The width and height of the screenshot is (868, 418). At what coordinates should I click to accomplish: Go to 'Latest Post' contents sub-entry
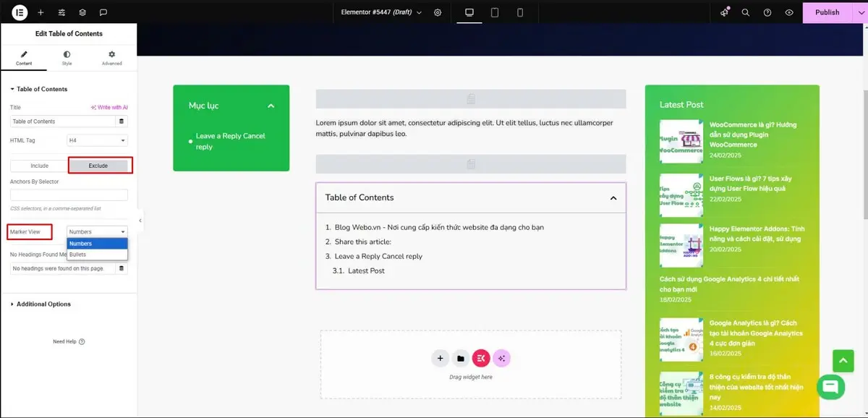click(x=366, y=270)
